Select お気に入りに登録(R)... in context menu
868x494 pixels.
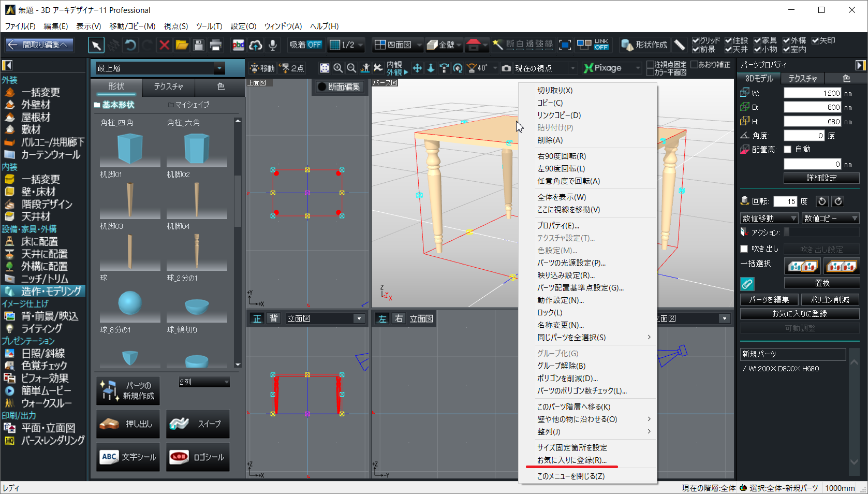tap(571, 460)
